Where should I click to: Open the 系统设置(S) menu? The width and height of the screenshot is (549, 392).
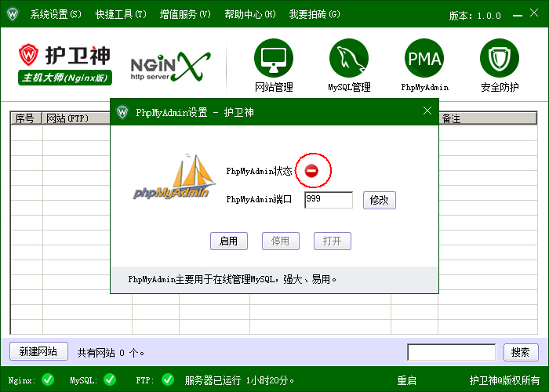[x=56, y=14]
